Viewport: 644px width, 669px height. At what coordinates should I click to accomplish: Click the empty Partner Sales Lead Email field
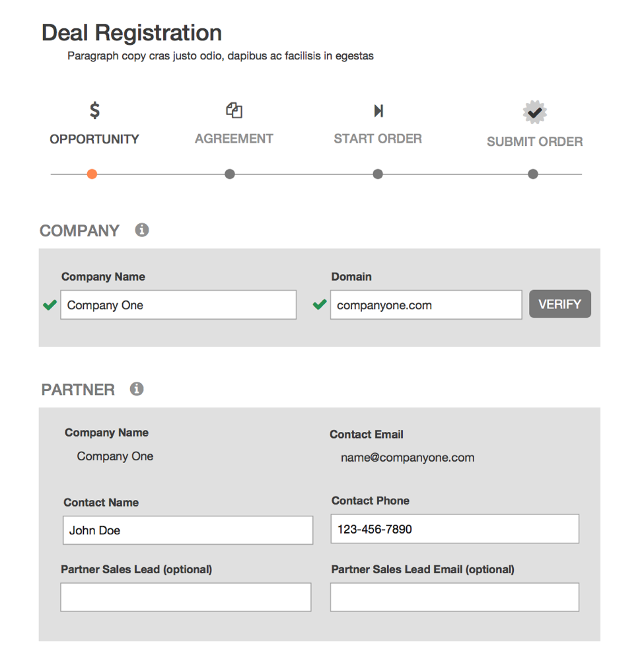click(454, 597)
